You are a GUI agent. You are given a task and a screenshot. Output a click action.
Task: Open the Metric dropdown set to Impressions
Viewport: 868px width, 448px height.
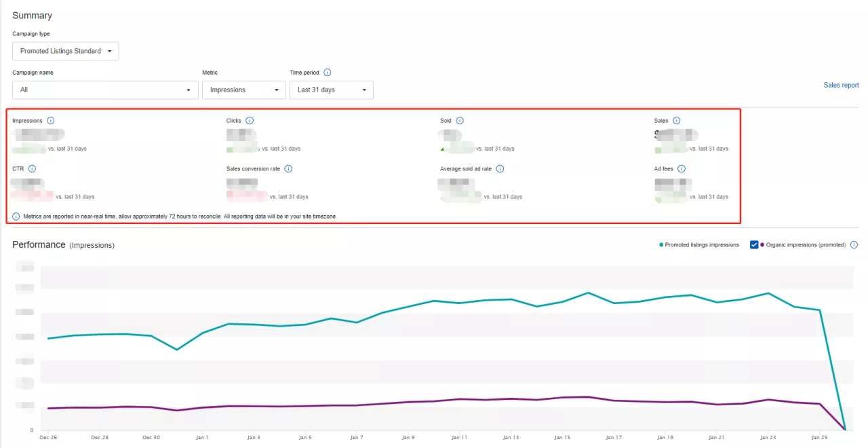coord(244,90)
